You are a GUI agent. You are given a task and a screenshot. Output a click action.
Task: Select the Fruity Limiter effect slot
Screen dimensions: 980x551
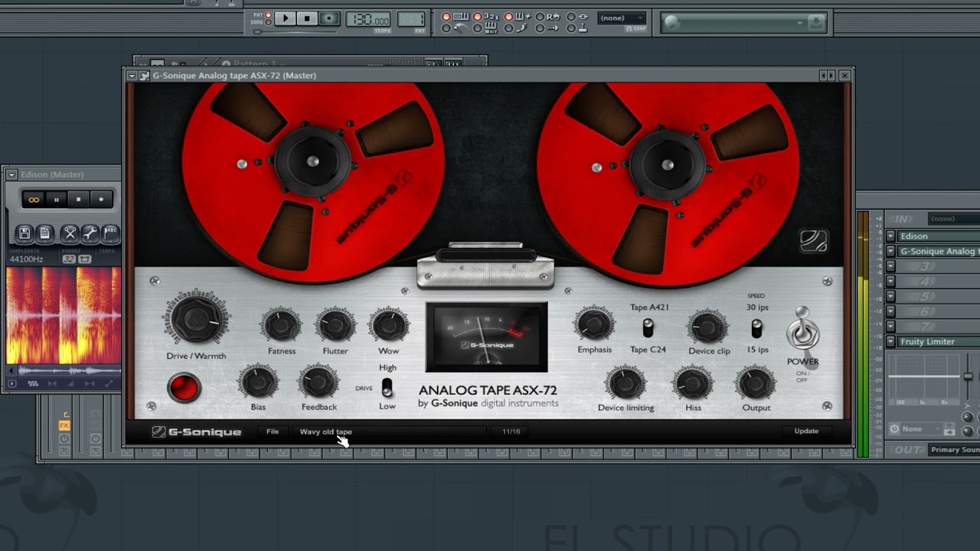click(938, 341)
